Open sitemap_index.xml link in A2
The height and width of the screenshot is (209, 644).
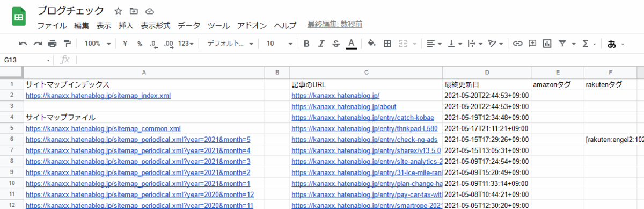(x=98, y=96)
